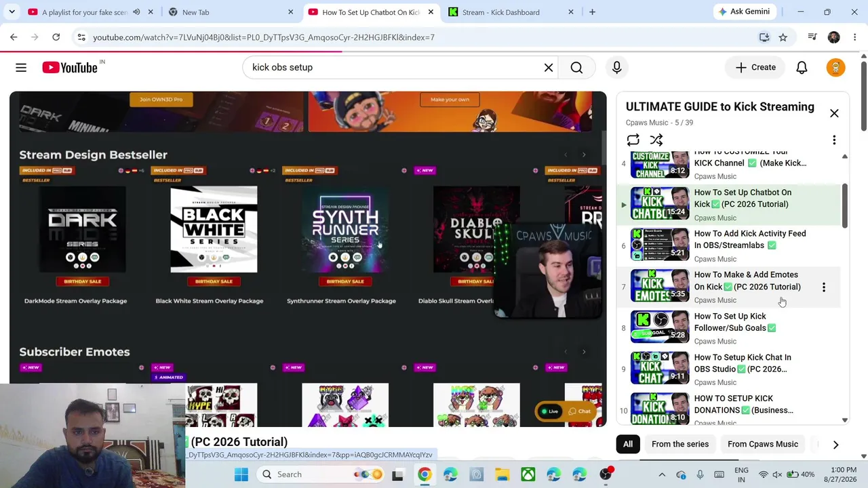The image size is (868, 488).
Task: Select the All filter chip
Action: click(628, 444)
